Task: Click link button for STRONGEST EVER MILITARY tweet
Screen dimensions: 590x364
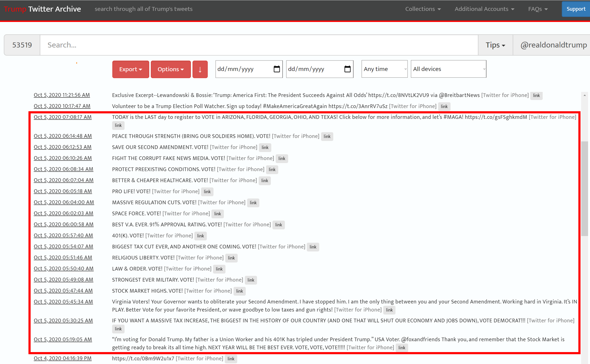Action: (251, 280)
